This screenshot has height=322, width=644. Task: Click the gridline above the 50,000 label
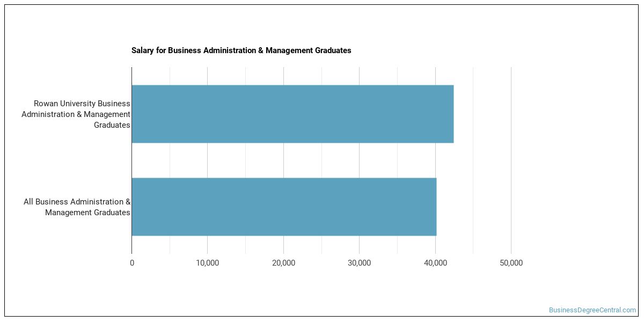[x=511, y=160]
